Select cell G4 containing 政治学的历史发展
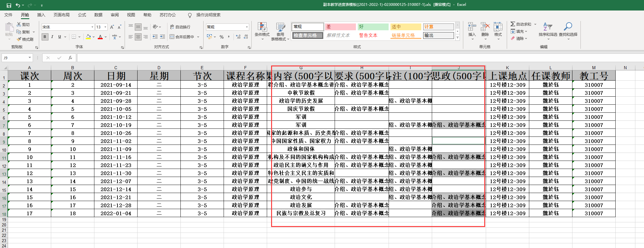 click(x=301, y=101)
